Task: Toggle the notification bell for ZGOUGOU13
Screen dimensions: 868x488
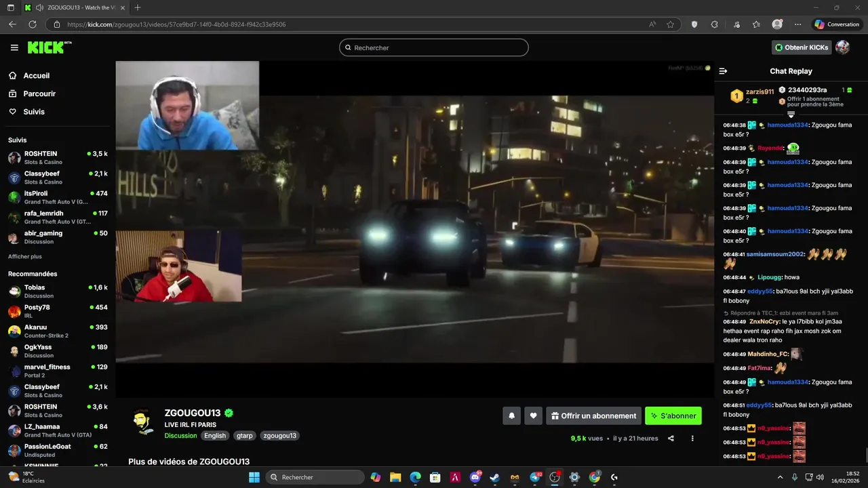Action: click(512, 415)
